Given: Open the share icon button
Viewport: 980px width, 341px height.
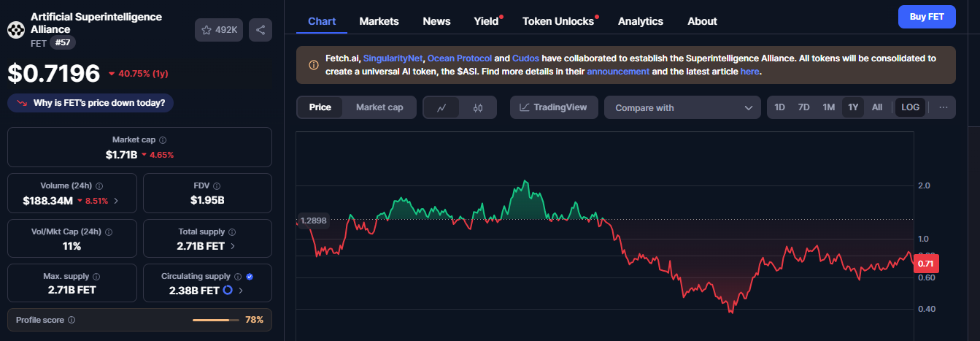Looking at the screenshot, I should (261, 30).
